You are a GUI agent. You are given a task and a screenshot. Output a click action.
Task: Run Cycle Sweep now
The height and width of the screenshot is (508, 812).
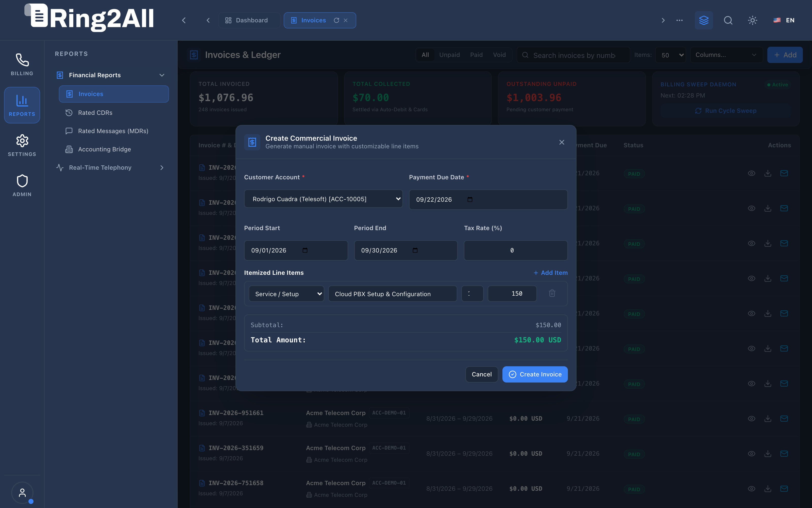726,110
